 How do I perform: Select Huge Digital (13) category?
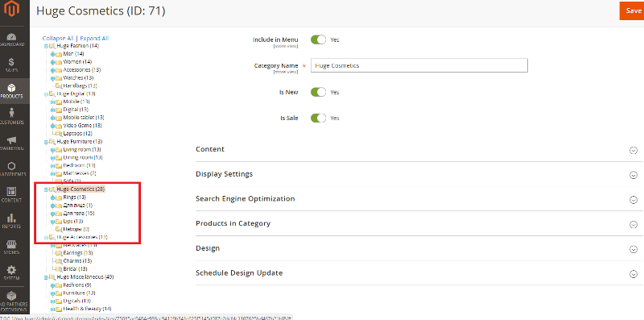point(76,94)
